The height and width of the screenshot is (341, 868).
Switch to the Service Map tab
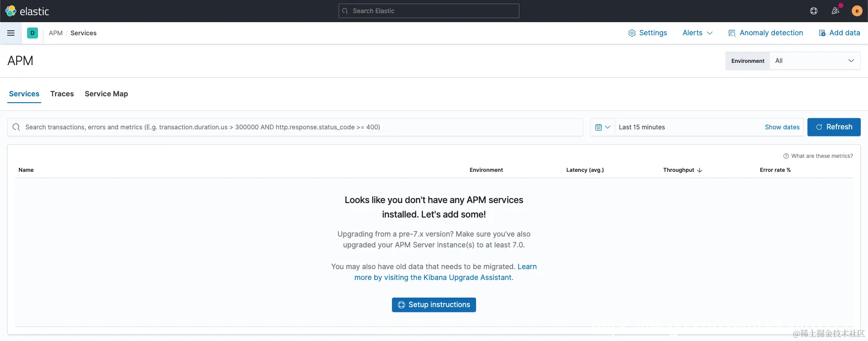pos(106,94)
